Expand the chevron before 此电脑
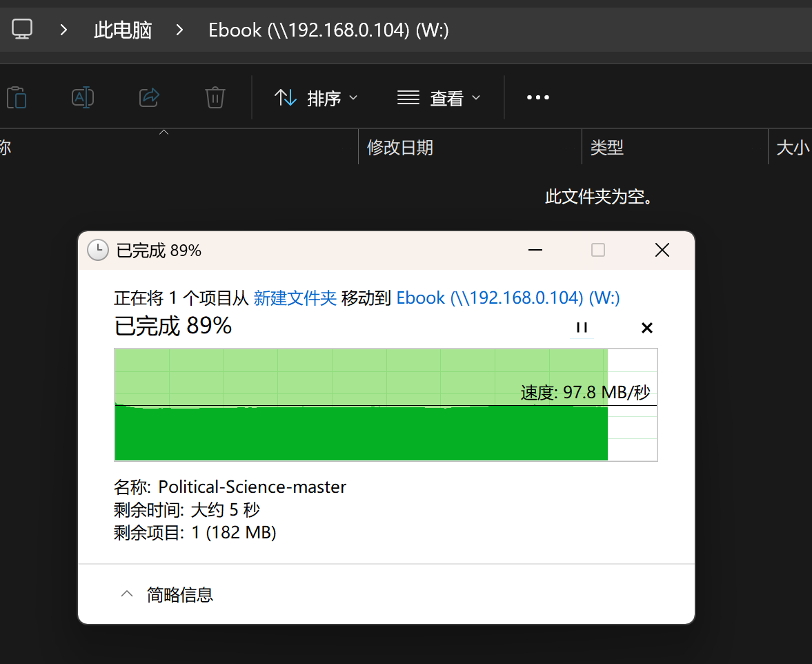This screenshot has width=812, height=664. (63, 30)
